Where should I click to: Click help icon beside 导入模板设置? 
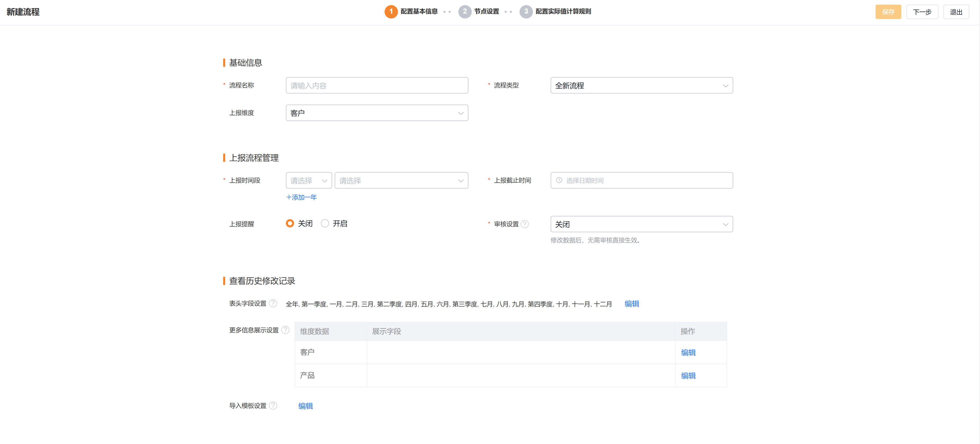(x=273, y=406)
